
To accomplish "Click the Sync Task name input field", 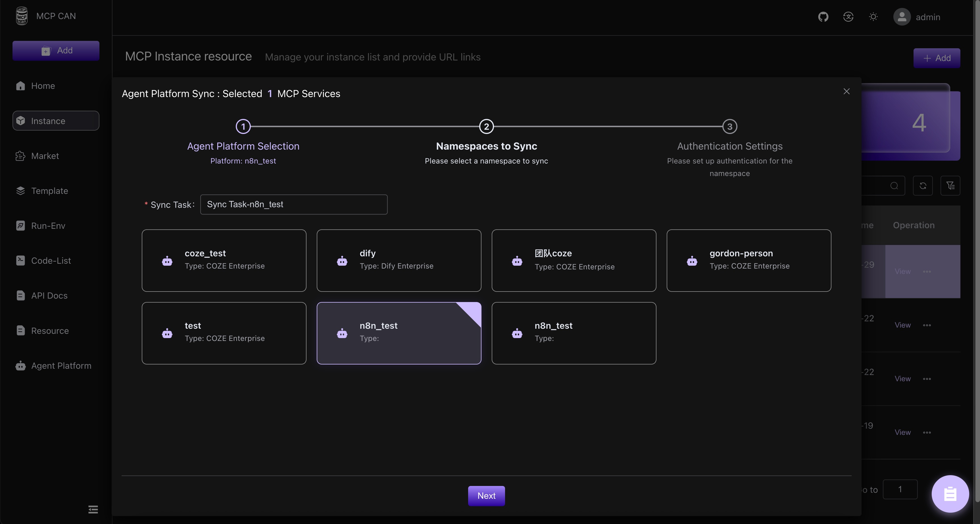I will (294, 205).
